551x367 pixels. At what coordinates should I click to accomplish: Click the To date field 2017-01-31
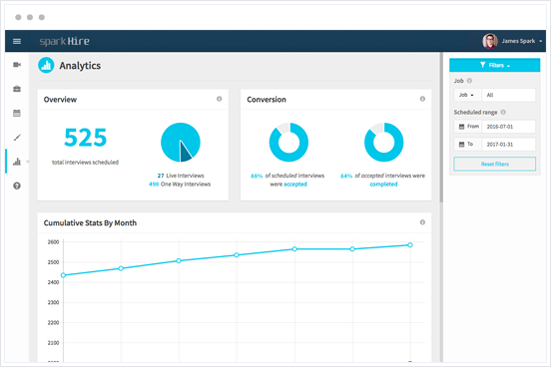[508, 144]
